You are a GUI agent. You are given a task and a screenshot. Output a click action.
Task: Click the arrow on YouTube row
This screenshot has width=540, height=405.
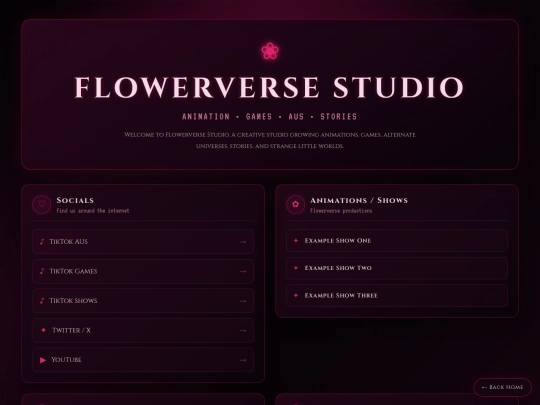[243, 360]
